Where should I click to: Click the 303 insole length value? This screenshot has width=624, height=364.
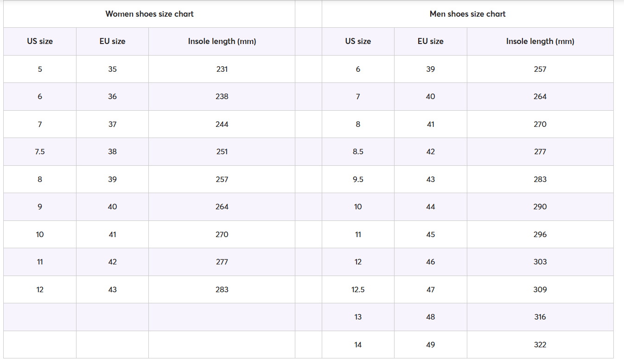pos(540,262)
